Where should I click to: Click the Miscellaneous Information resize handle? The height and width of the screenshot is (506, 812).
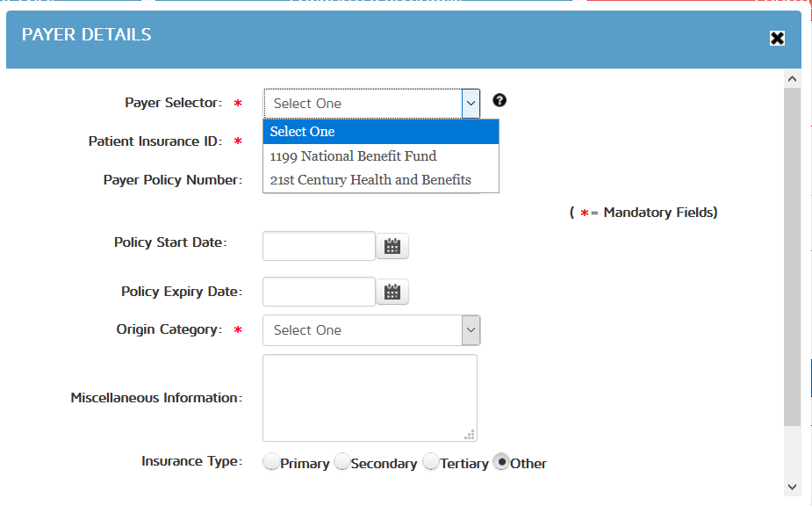(x=471, y=434)
